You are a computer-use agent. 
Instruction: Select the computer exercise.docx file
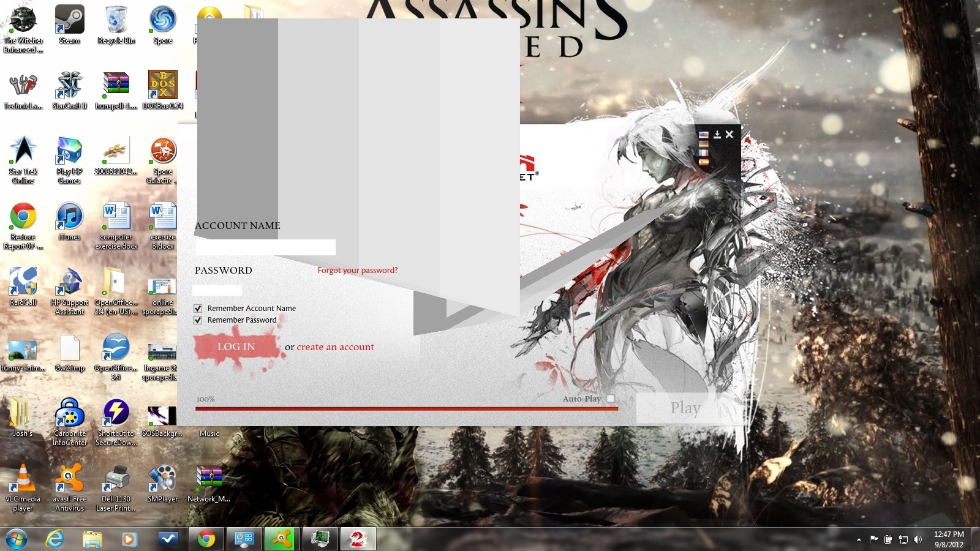[x=116, y=225]
